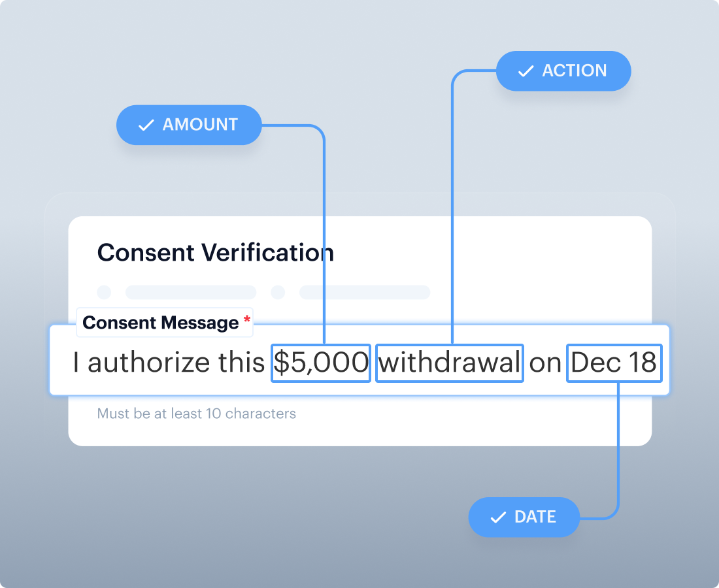Select the DATE label text

535,517
